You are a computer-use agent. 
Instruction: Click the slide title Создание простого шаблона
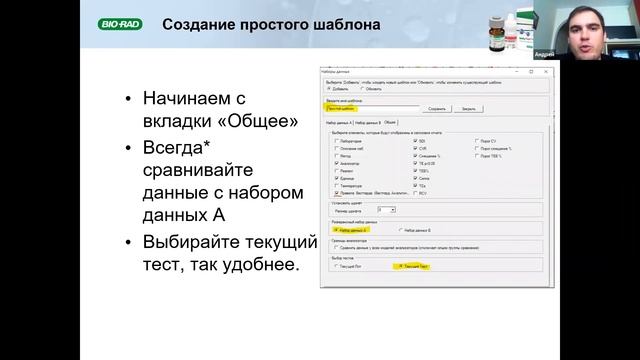(271, 24)
